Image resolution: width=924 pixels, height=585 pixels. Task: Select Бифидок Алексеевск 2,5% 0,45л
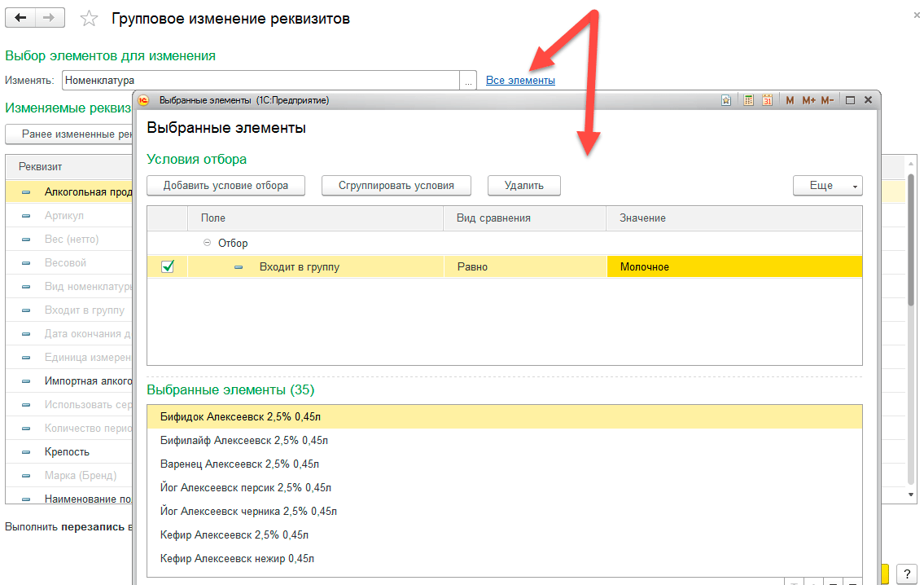505,417
